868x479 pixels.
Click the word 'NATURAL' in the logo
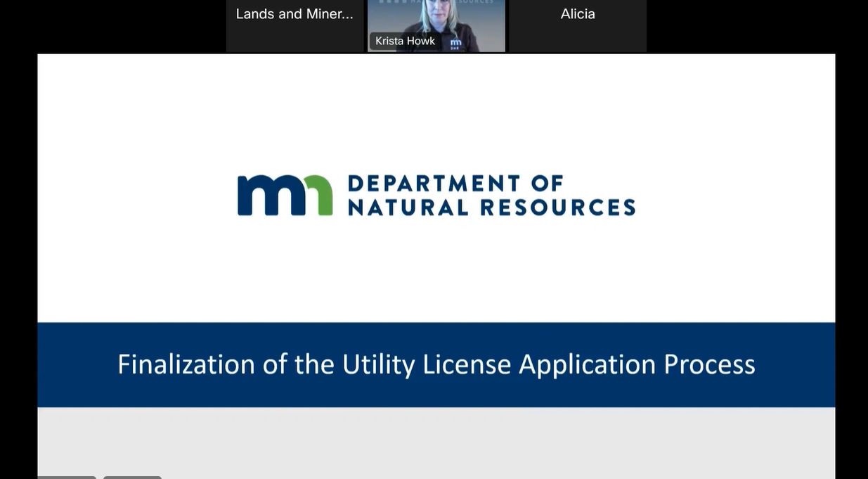pyautogui.click(x=408, y=207)
